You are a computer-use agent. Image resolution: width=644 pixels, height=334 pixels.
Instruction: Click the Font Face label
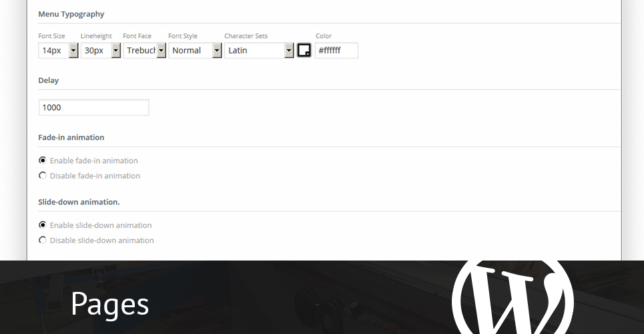[137, 36]
